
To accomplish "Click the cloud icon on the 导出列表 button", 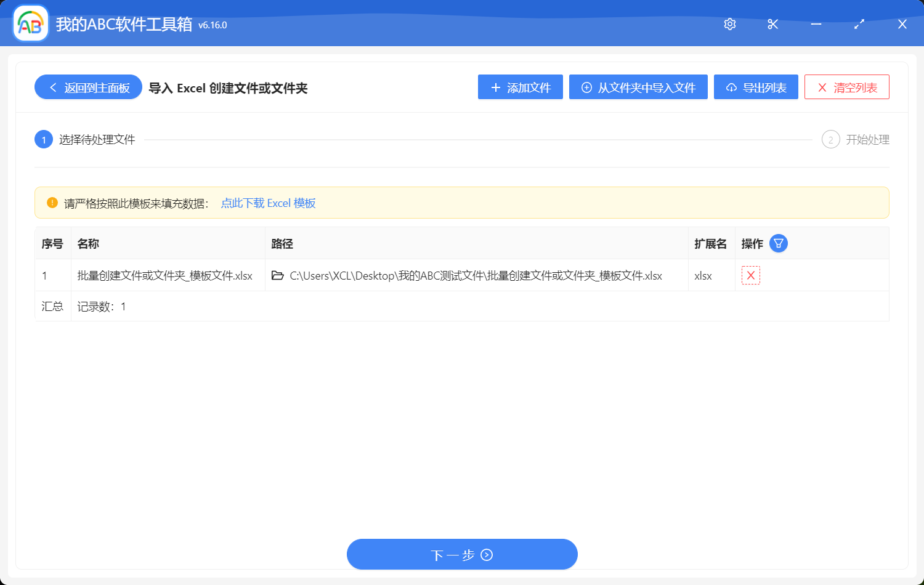I will (731, 87).
